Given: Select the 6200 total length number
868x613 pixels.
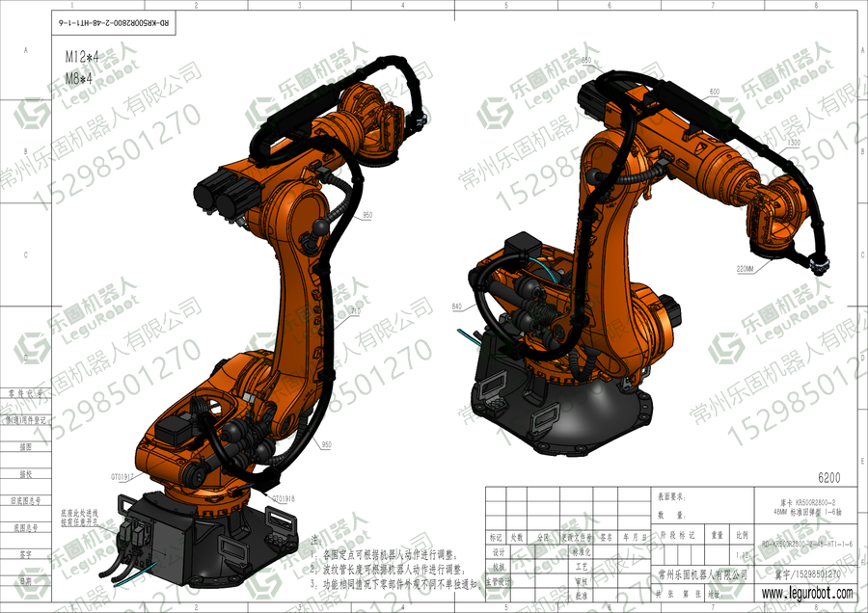Looking at the screenshot, I should tap(828, 478).
